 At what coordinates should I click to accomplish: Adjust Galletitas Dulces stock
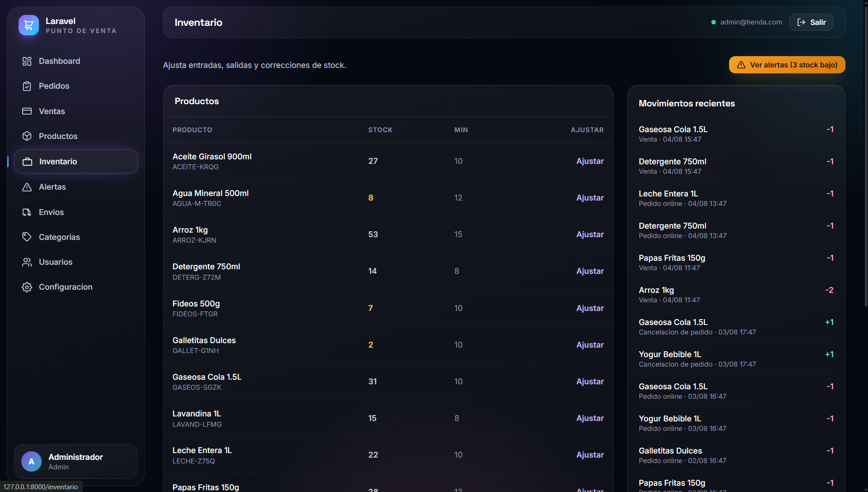pyautogui.click(x=590, y=345)
